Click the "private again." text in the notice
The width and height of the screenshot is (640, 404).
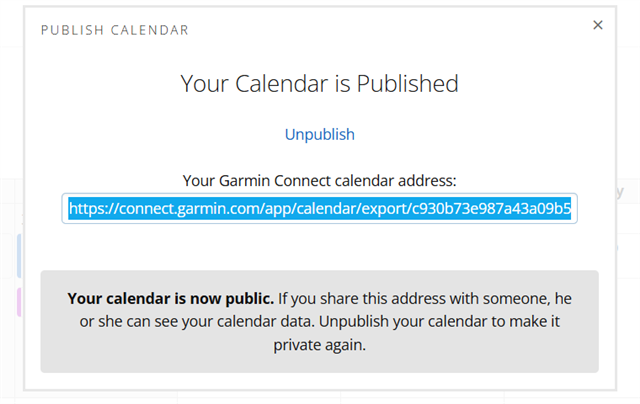pyautogui.click(x=319, y=344)
